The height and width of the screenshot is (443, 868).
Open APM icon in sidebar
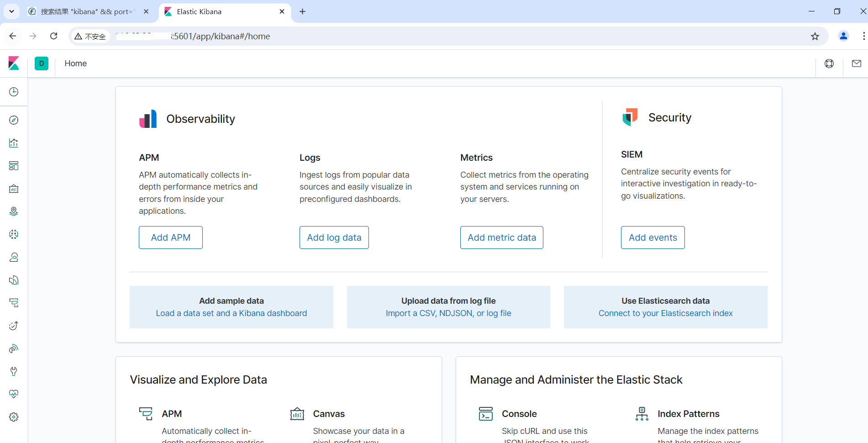click(14, 303)
